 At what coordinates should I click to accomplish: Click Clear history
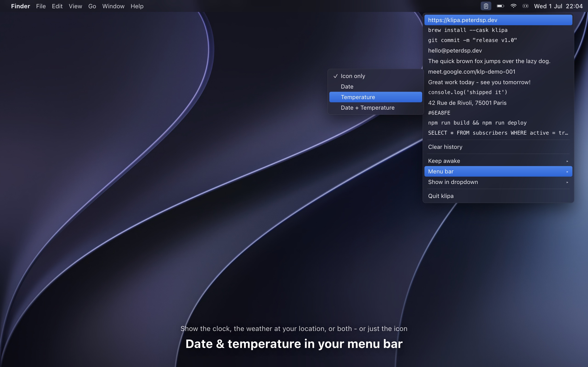498,147
